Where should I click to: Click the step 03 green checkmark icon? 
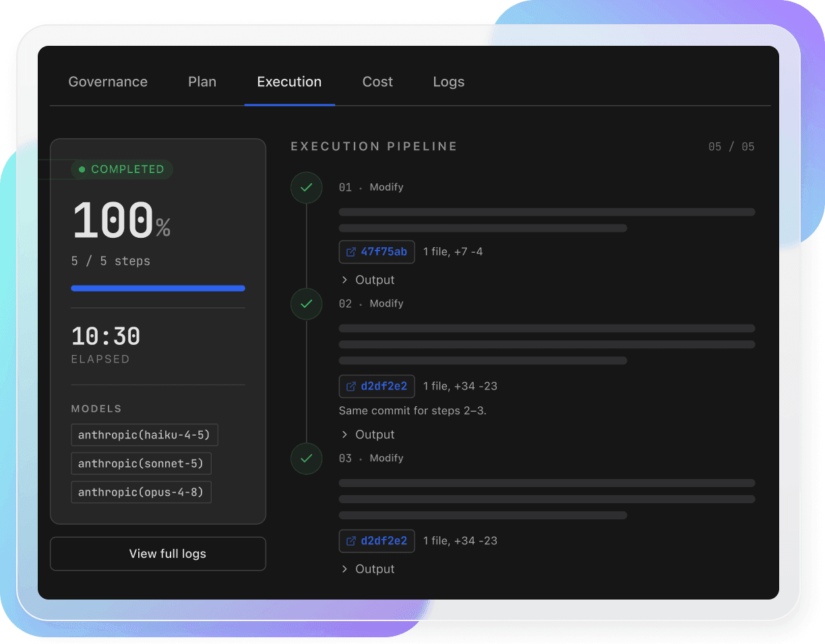tap(306, 458)
